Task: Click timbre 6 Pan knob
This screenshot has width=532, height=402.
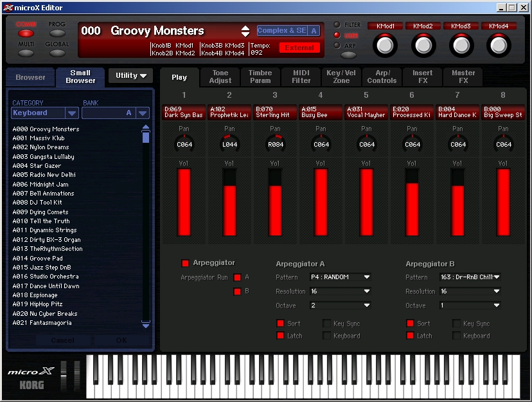Action: coord(412,144)
